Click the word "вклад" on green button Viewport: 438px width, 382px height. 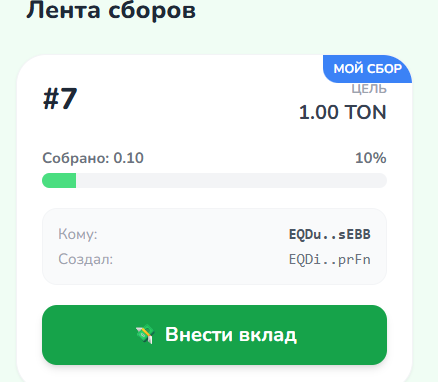pos(268,335)
